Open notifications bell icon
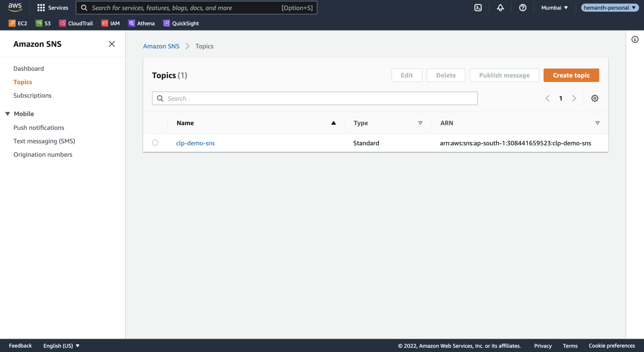Screen dimensions: 644x352 click(x=500, y=8)
